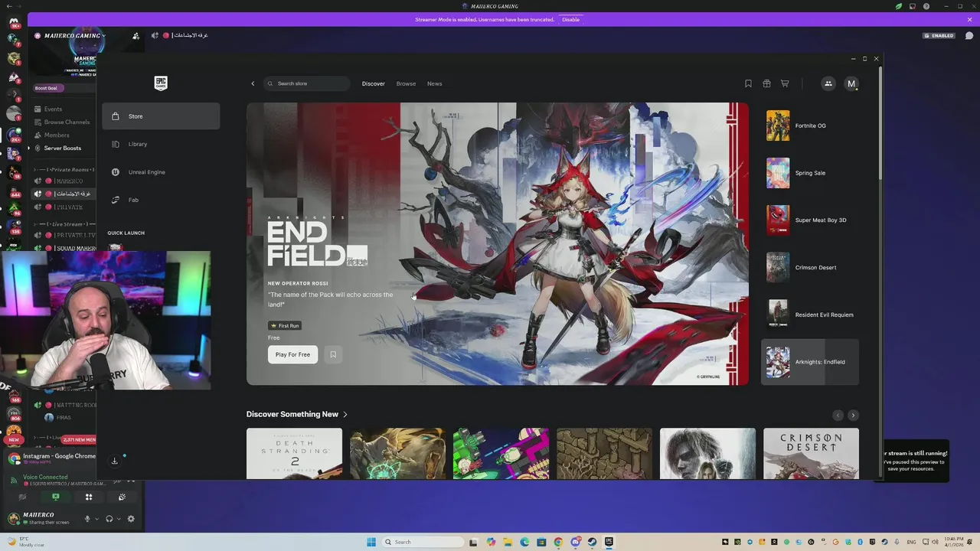
Task: Click the Search store field
Action: (x=306, y=83)
